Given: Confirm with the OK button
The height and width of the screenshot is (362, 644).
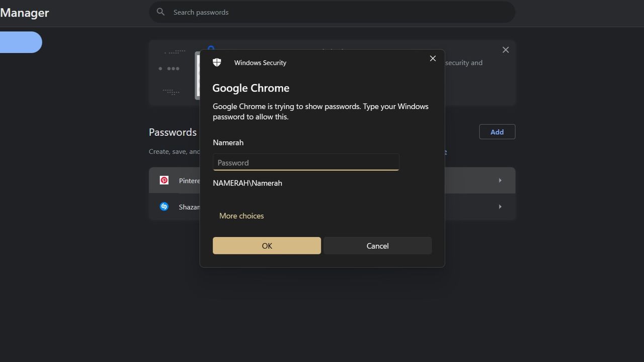Looking at the screenshot, I should [267, 246].
